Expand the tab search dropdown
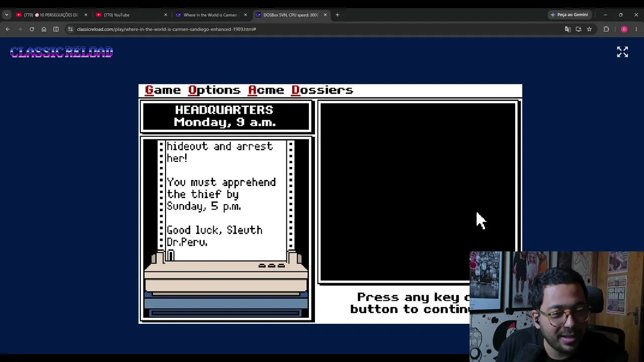Screen dimensions: 644x362 click(x=7, y=15)
